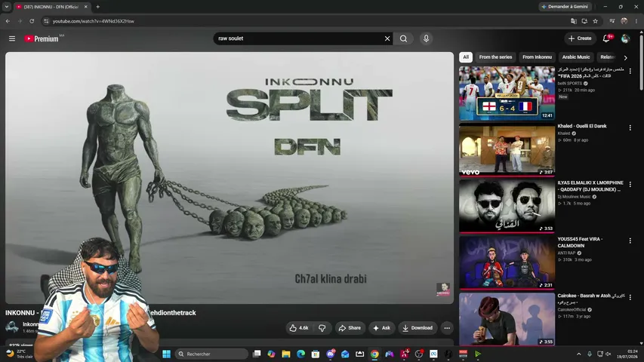Viewport: 644px width, 362px height.
Task: Show hidden system tray icons
Action: coord(579,354)
